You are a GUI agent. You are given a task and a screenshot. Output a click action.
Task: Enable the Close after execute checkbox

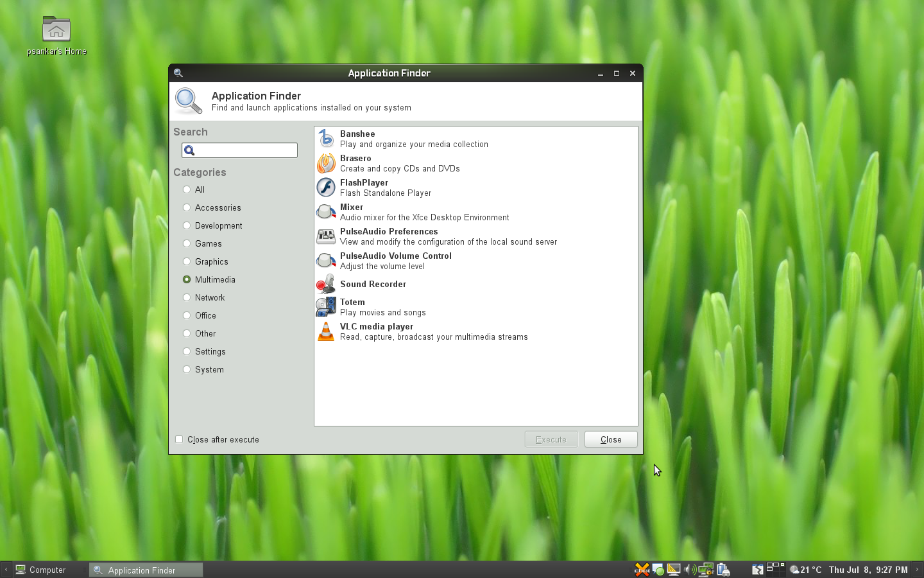point(179,439)
